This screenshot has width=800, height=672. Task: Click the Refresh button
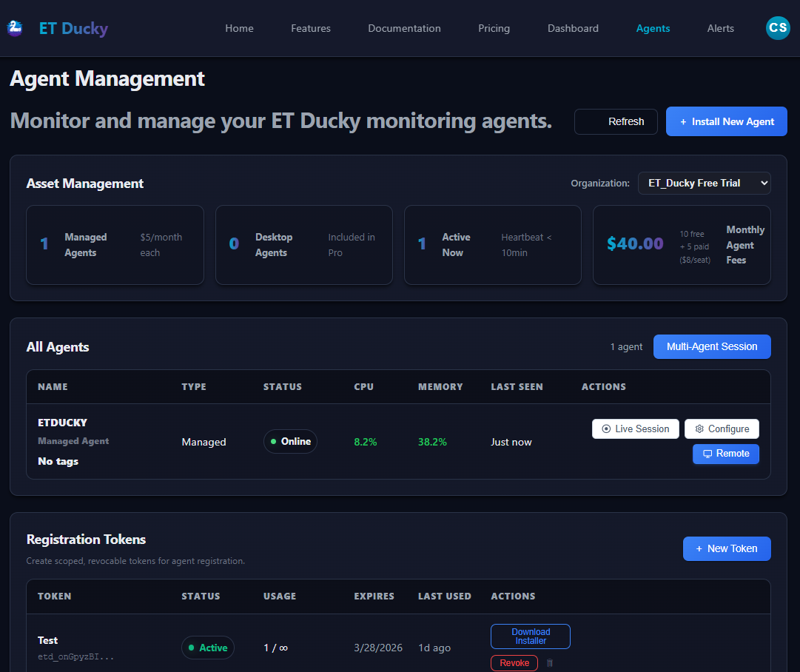tap(616, 121)
